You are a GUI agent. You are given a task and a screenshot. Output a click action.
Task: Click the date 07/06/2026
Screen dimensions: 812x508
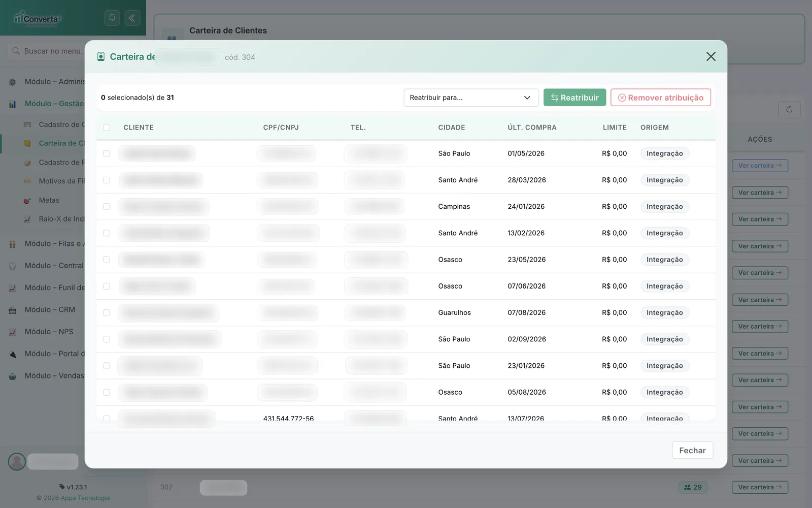[527, 286]
